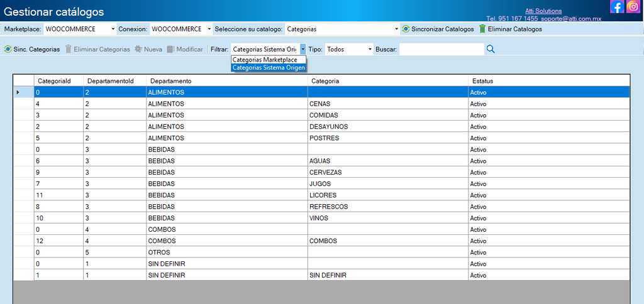Collapse the Filtrar dropdown arrow
644x304 pixels.
click(x=303, y=49)
